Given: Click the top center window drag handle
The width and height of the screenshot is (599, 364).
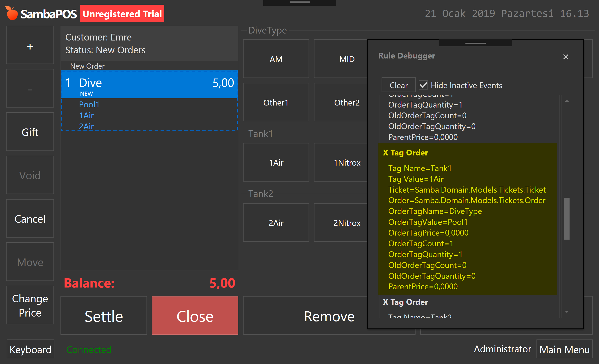Looking at the screenshot, I should coord(299,2).
